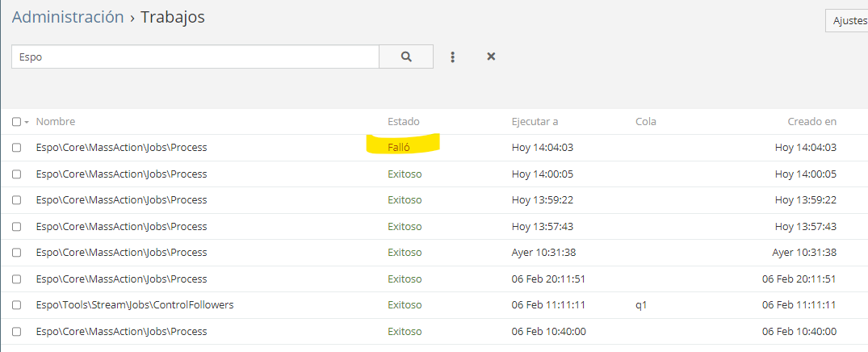The width and height of the screenshot is (868, 352).
Task: Open the job executed Ayer 10:31:38
Action: point(121,253)
